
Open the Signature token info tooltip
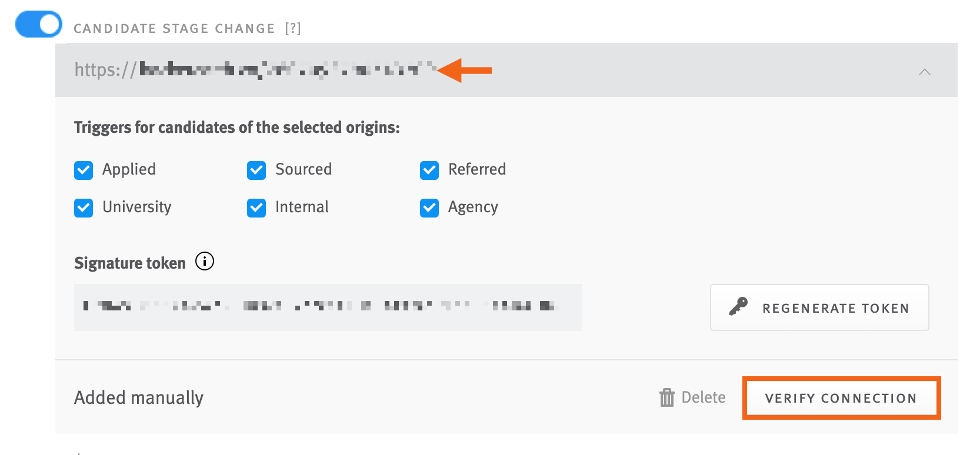[204, 262]
